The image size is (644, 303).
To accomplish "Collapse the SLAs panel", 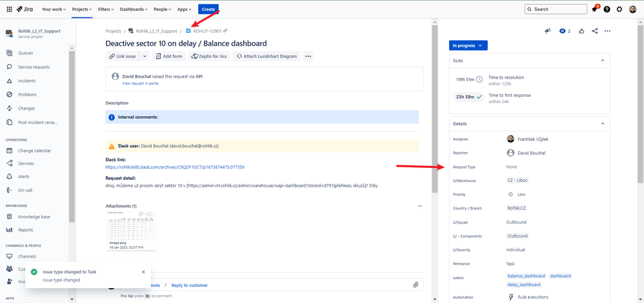I will pos(603,61).
